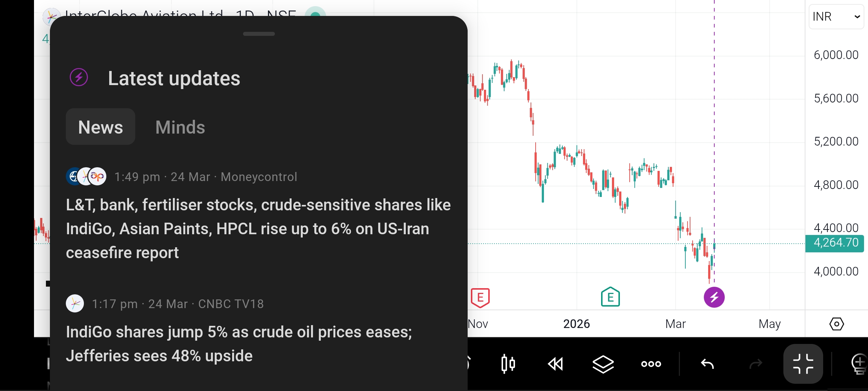Viewport: 868px width, 391px height.
Task: Open the three-circles more options menu
Action: coord(651,364)
